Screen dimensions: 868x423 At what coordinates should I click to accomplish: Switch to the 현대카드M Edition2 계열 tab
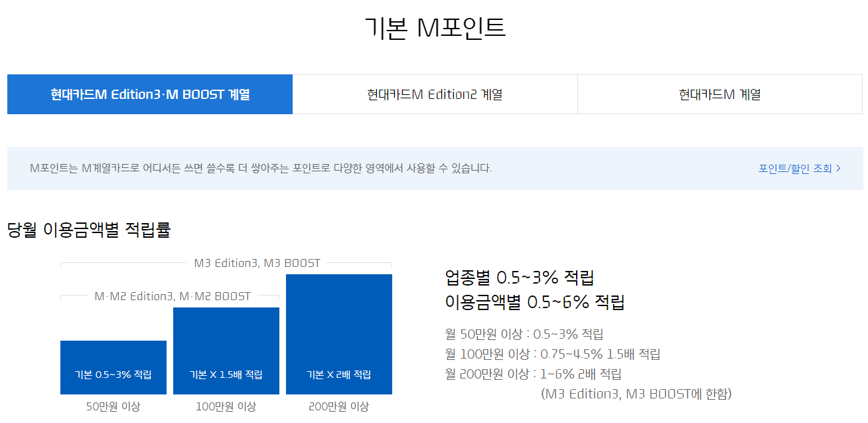(435, 94)
